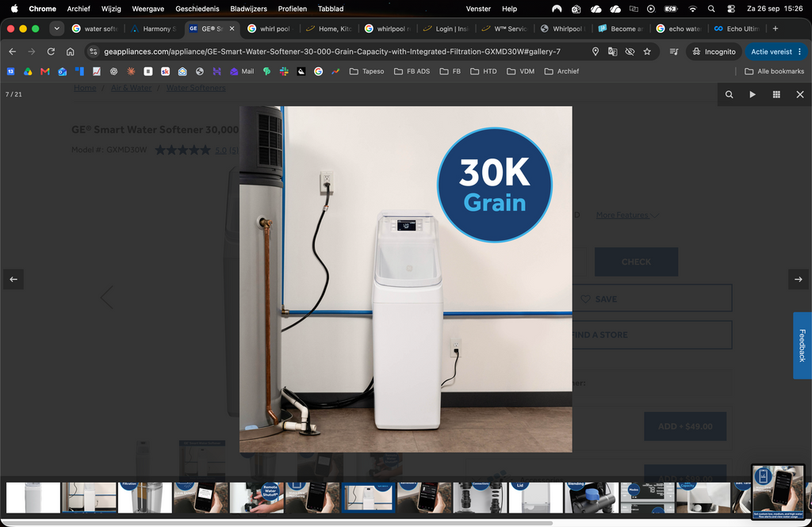
Task: Switch to the Home, Kitchen tab
Action: (329, 29)
